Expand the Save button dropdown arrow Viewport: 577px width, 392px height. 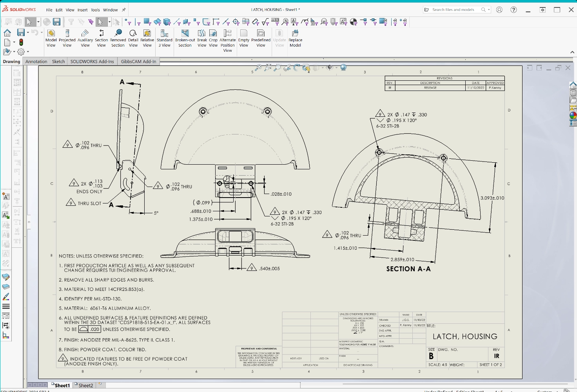pos(28,33)
